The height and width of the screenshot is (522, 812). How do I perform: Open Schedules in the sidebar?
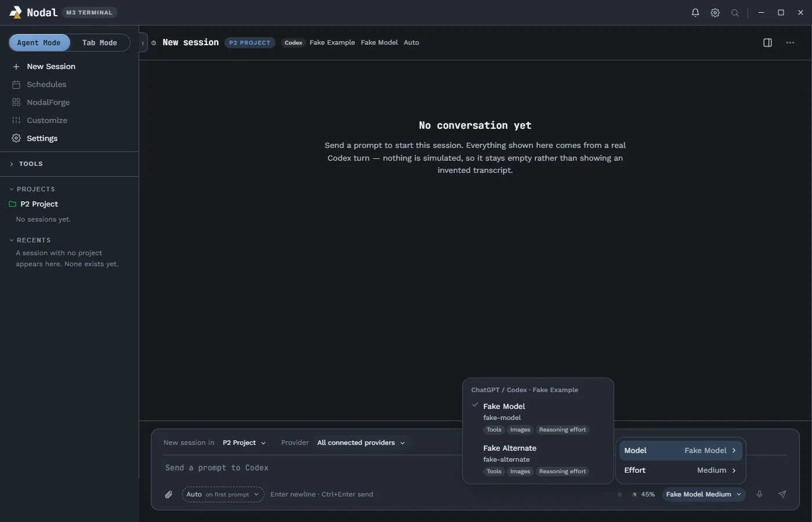(70, 85)
